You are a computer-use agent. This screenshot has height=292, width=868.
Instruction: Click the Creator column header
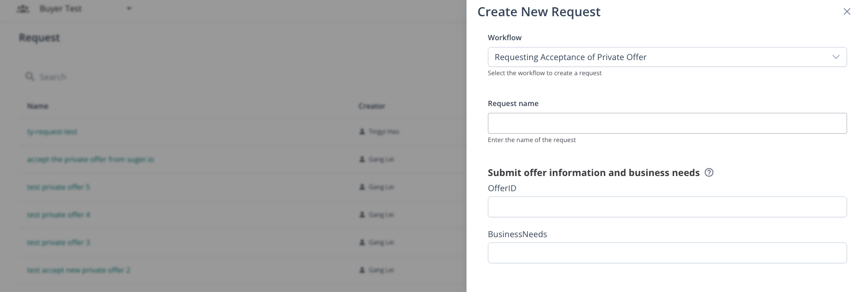pyautogui.click(x=372, y=106)
